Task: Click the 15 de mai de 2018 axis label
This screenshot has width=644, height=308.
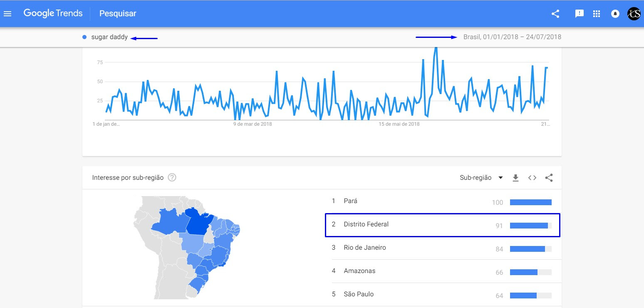Action: click(x=399, y=124)
